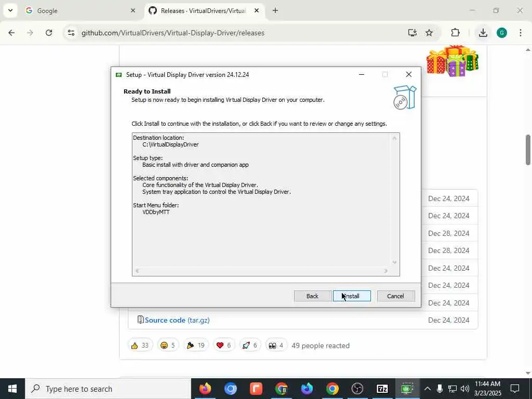Screen dimensions: 532x399
Task: Click the '49 people reacted' text
Action: 321,345
